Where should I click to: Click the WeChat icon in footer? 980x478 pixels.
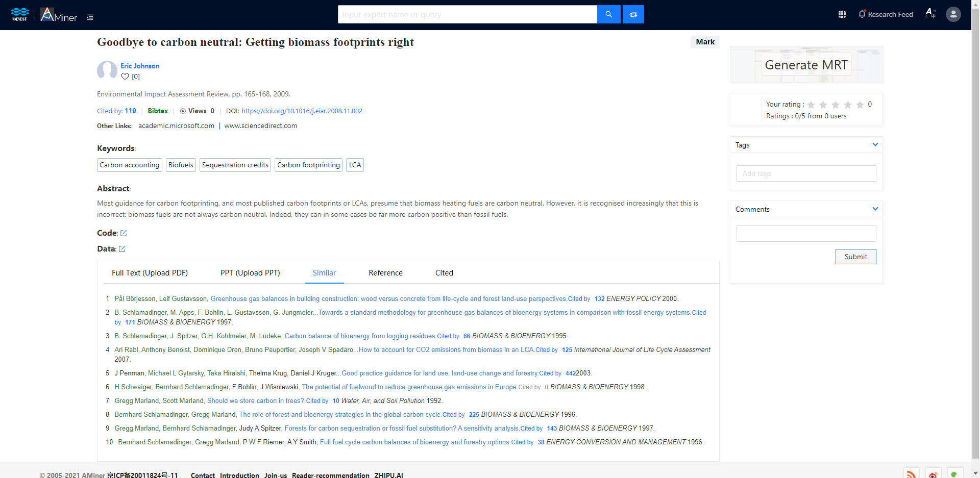click(x=955, y=474)
